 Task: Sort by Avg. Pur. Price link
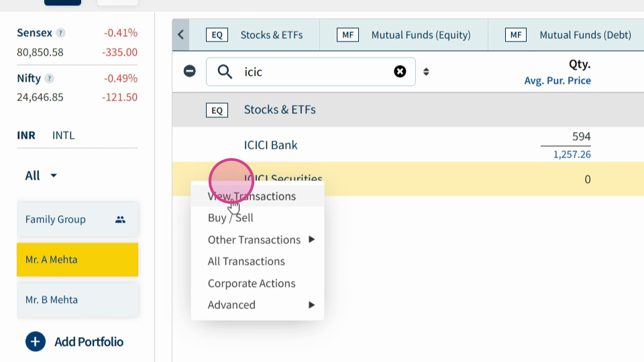[557, 80]
